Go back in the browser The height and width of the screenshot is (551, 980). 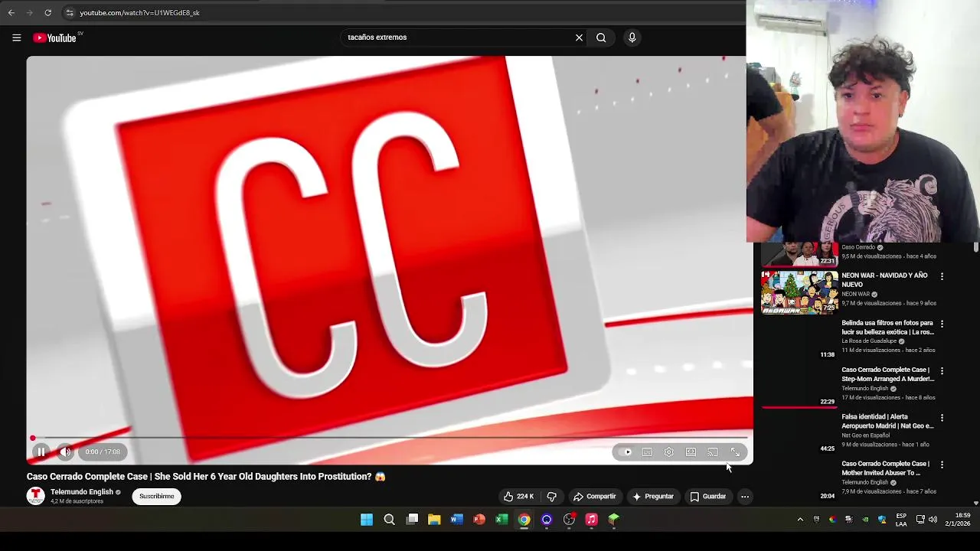tap(11, 13)
